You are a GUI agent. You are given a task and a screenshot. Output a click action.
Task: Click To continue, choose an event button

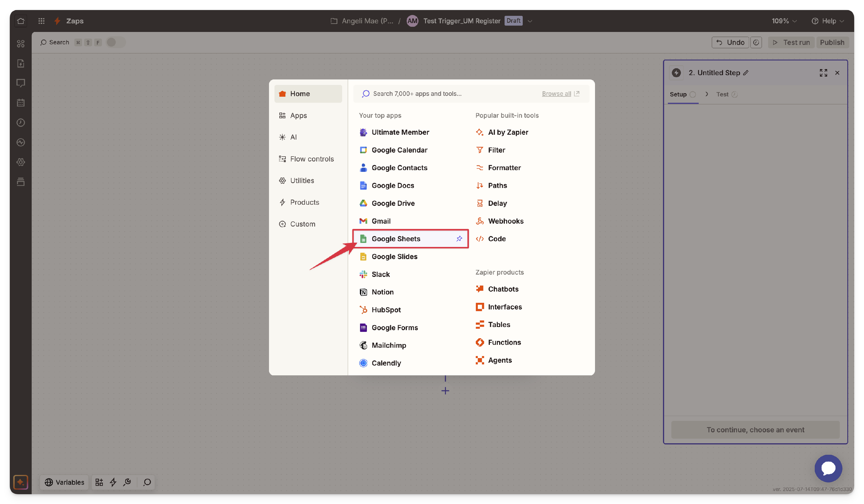tap(755, 430)
